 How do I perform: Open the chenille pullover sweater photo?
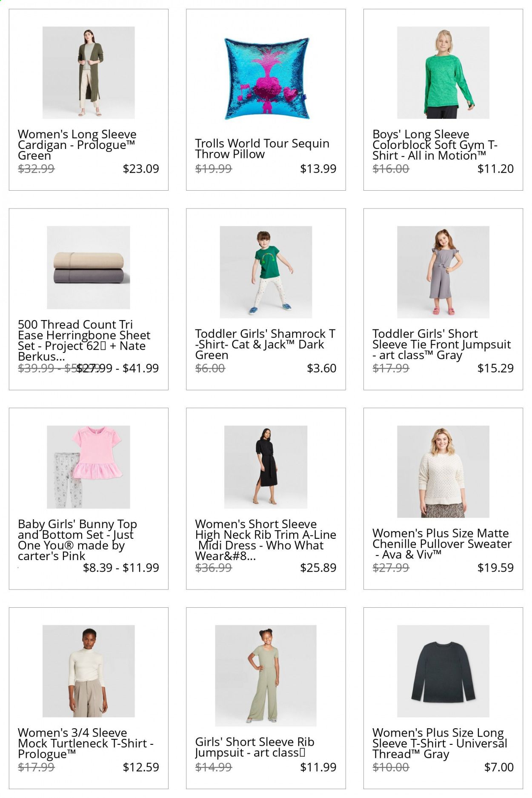443,472
